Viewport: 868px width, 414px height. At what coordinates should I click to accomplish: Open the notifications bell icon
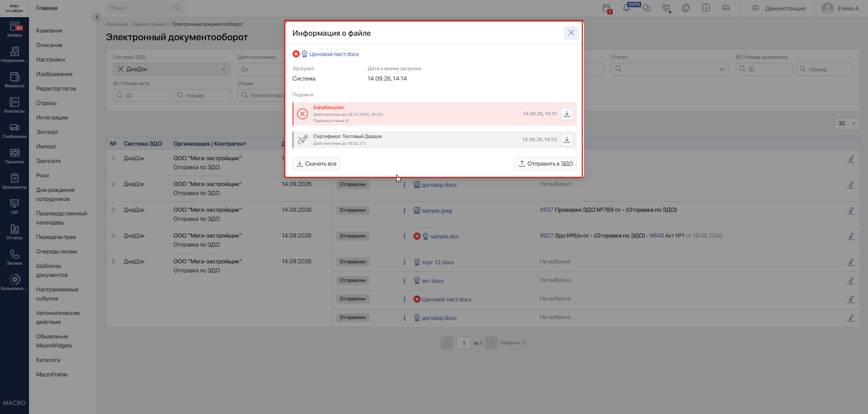click(626, 8)
